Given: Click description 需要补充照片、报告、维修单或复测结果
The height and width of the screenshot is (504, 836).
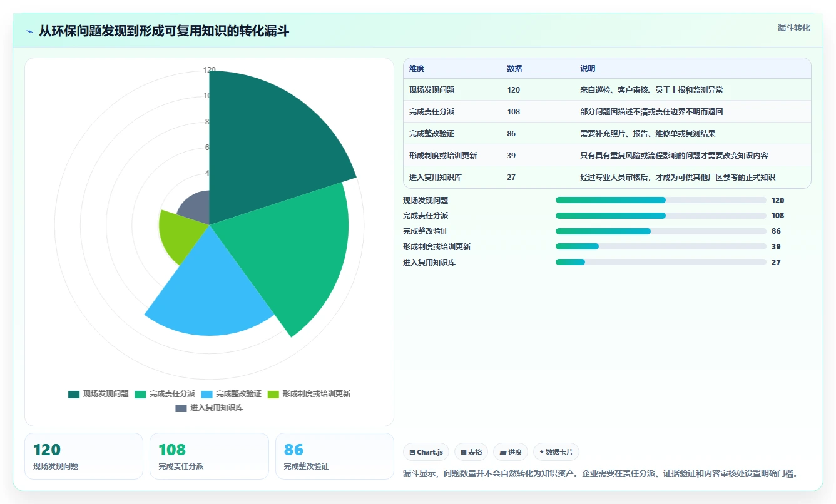Looking at the screenshot, I should 648,134.
